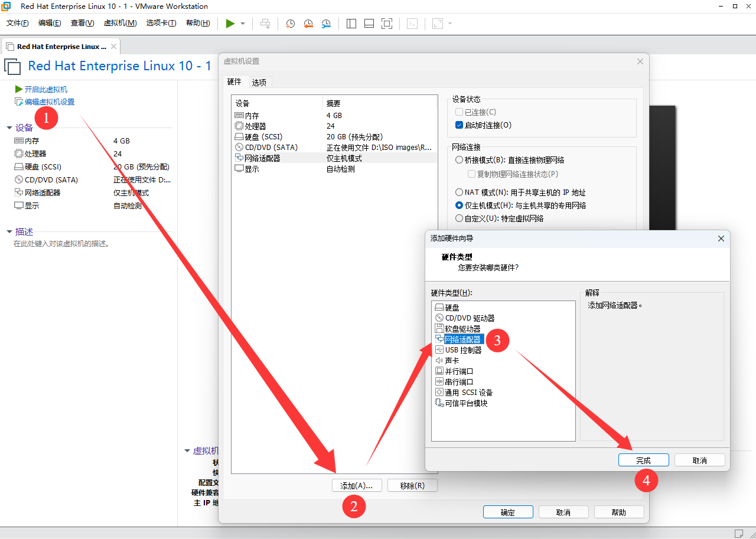Collapse the 描述 section expander
Viewport: 756px width, 539px height.
pyautogui.click(x=9, y=232)
